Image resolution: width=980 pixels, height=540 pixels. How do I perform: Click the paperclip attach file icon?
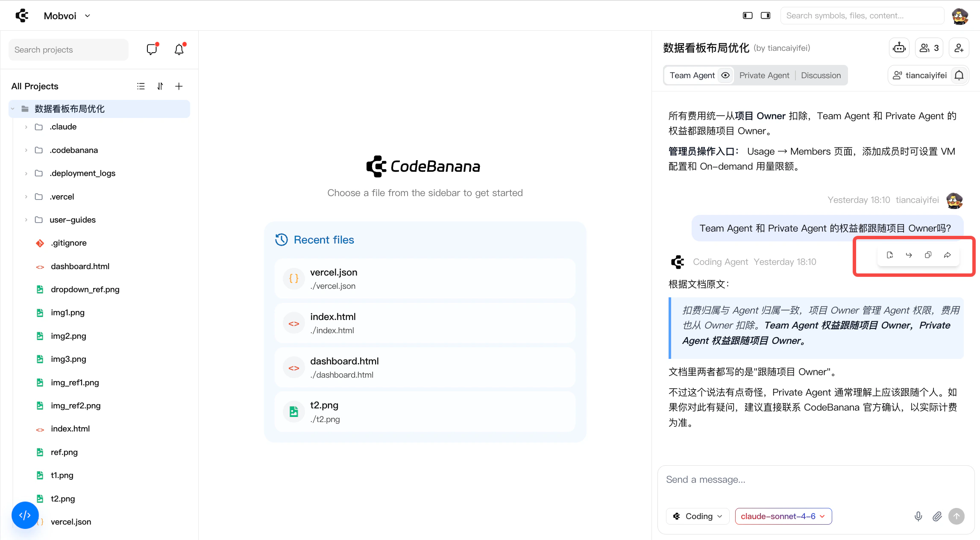click(x=937, y=516)
